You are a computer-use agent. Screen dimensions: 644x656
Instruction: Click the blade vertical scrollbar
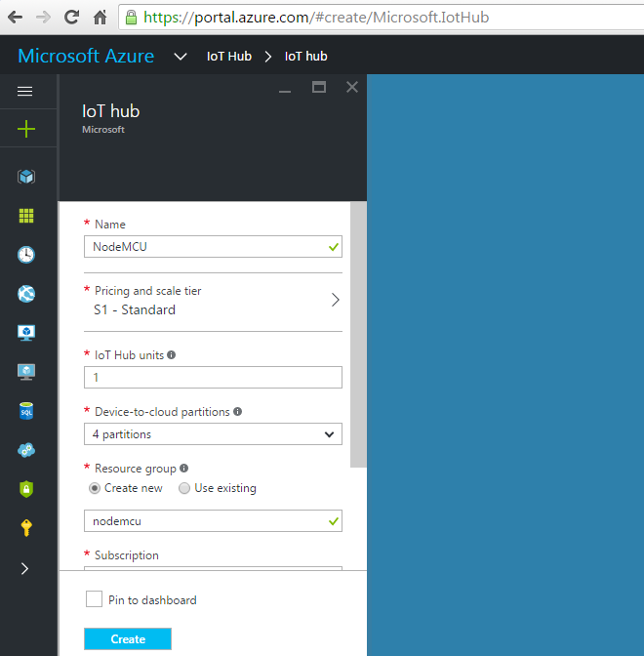coord(358,335)
